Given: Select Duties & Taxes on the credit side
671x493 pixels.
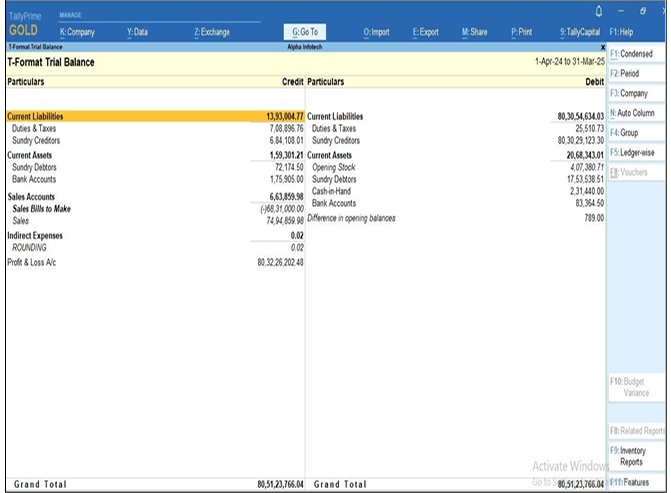Looking at the screenshot, I should [x=155, y=128].
